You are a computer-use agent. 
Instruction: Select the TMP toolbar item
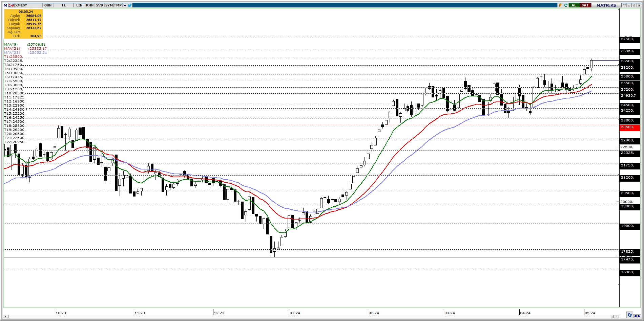[x=118, y=5]
